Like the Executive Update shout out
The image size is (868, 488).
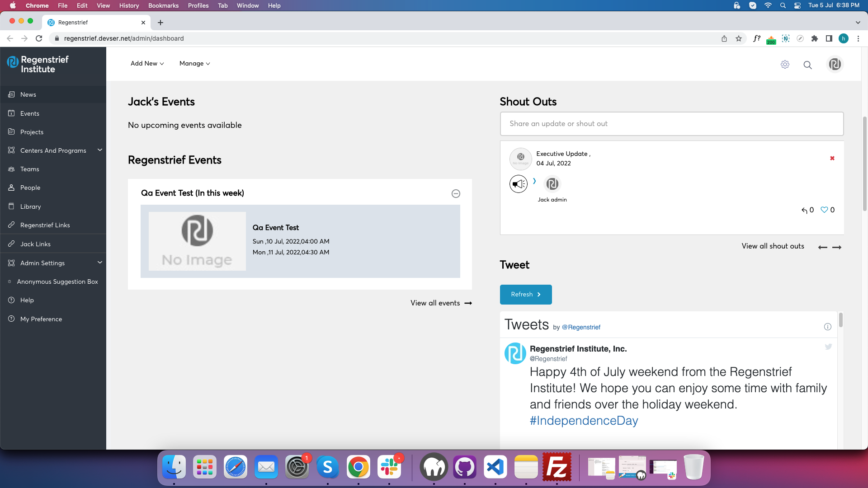pyautogui.click(x=824, y=210)
